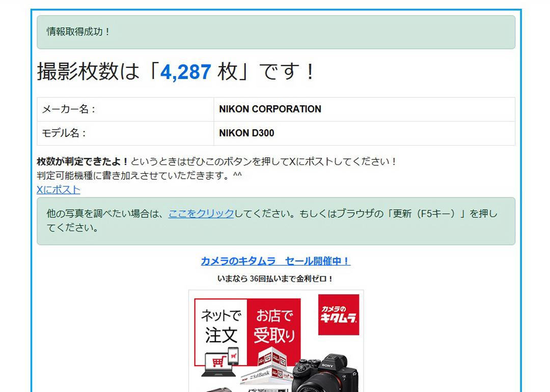
Task: Click 'いまなら 36回払いまで金利ゼロ！' text
Action: pyautogui.click(x=276, y=279)
